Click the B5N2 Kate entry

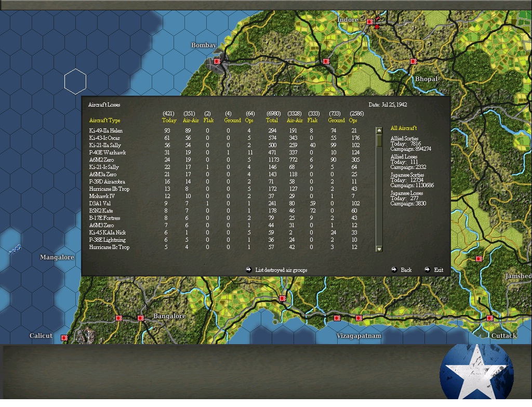tap(224, 211)
